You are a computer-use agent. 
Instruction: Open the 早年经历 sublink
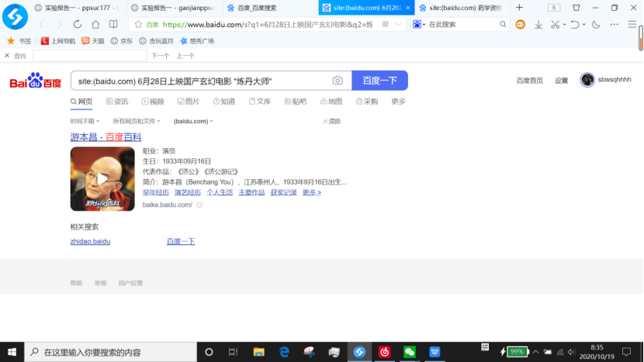[156, 192]
